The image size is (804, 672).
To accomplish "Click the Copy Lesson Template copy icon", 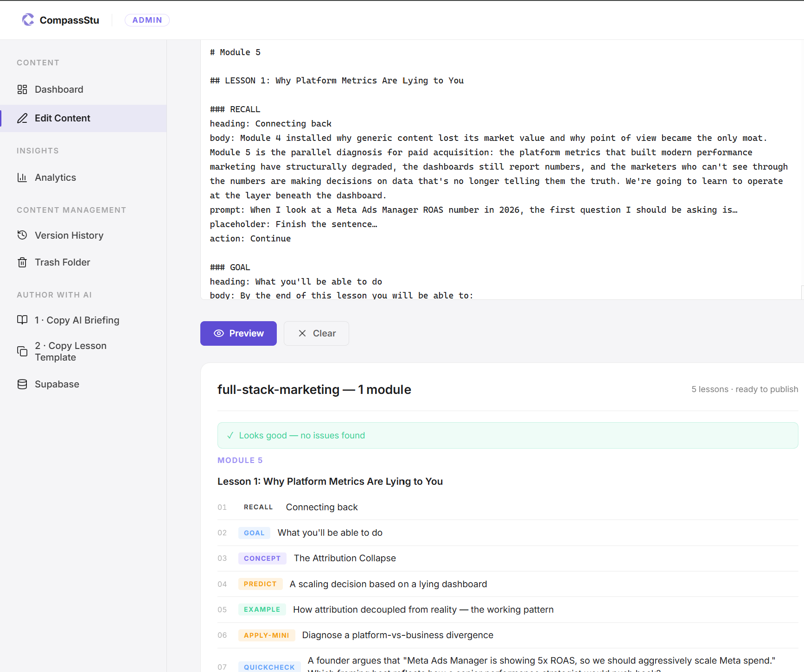I will point(22,351).
